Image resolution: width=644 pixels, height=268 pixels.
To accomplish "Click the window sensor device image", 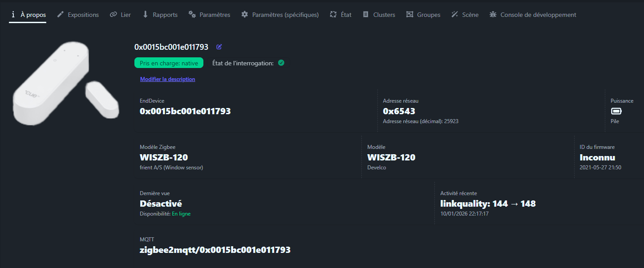I will 65,83.
